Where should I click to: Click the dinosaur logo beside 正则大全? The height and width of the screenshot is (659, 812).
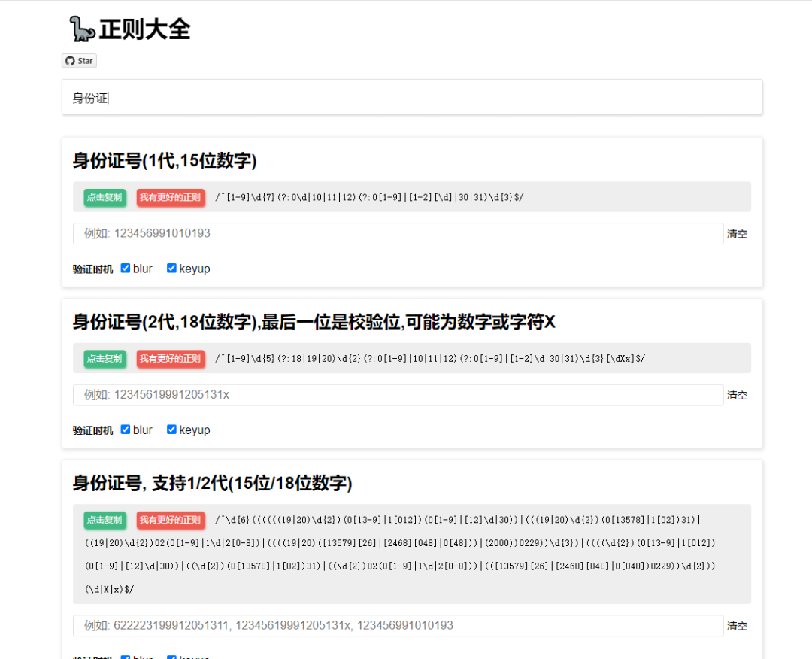(82, 29)
